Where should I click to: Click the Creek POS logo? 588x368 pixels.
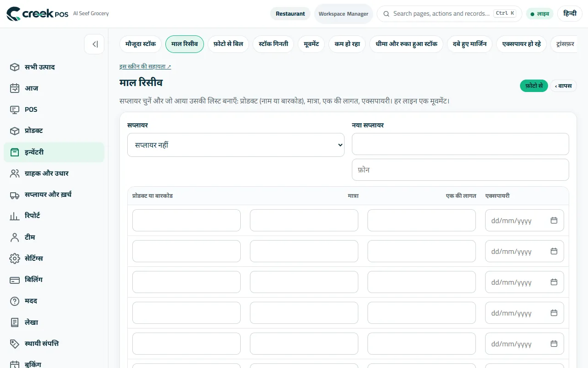tap(38, 14)
